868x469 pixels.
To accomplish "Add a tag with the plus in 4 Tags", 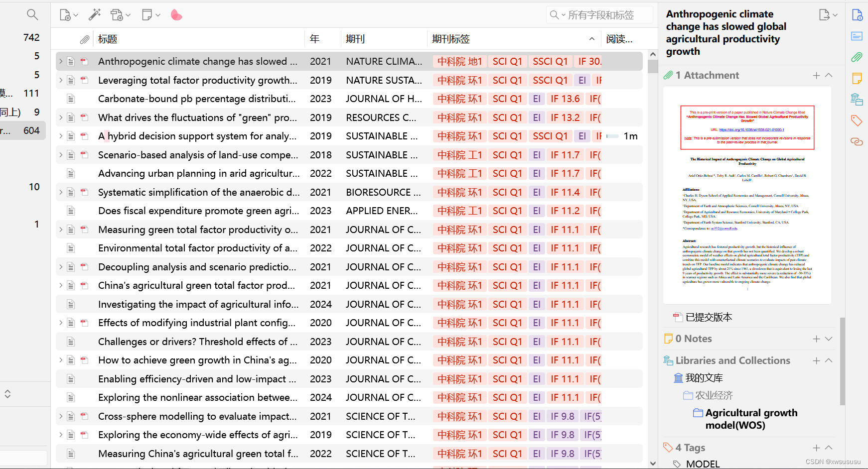I will (816, 448).
